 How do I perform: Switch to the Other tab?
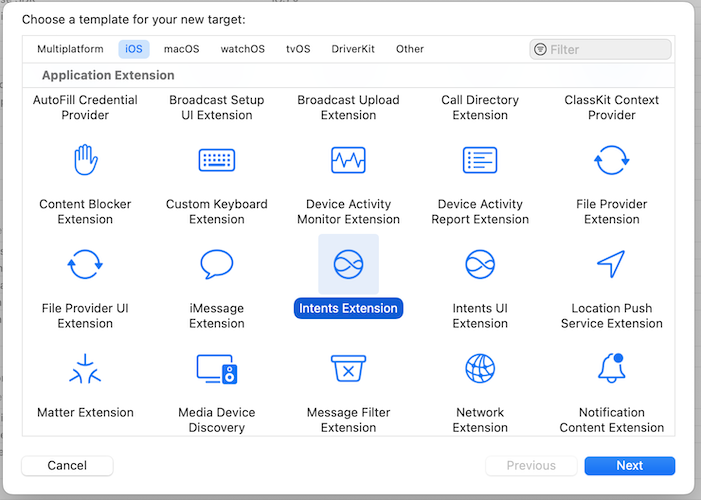[410, 49]
